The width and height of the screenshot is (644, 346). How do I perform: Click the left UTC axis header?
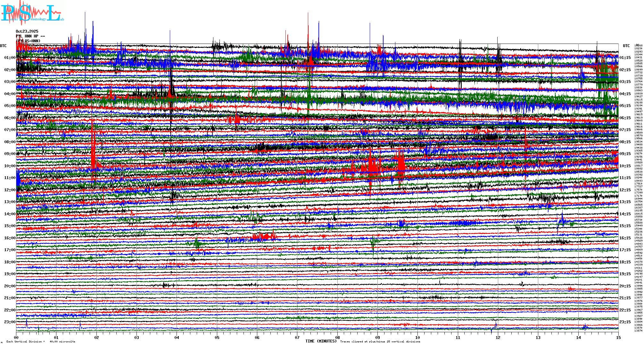pos(3,46)
